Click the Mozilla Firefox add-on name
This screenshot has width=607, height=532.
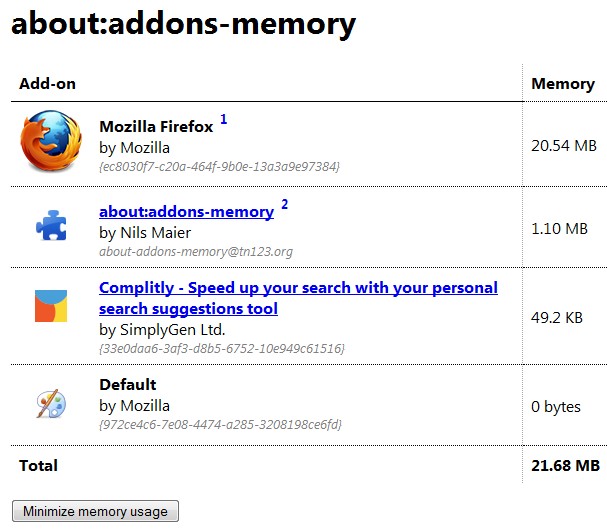[156, 127]
